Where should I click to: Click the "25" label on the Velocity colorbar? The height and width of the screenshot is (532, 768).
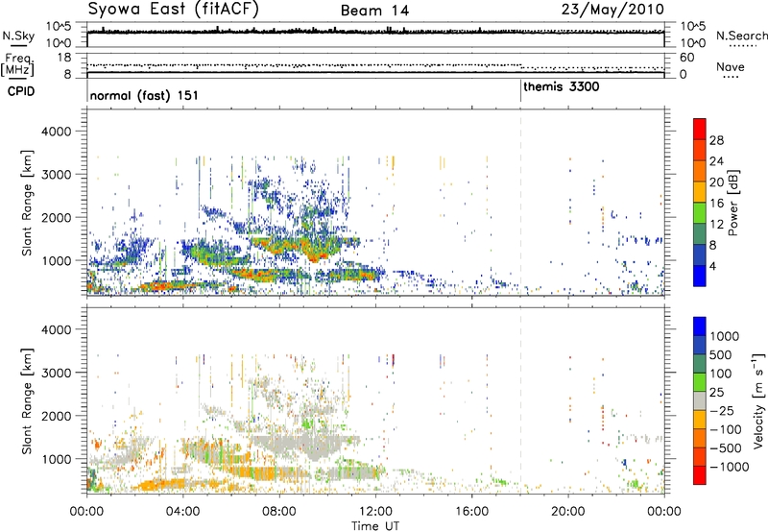pos(716,392)
